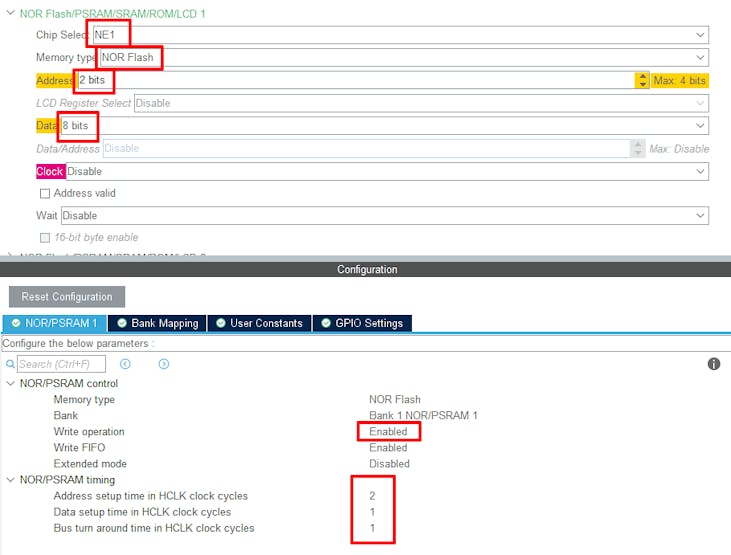Click the Bus turn around time value
This screenshot has height=555, width=731.
tap(372, 528)
